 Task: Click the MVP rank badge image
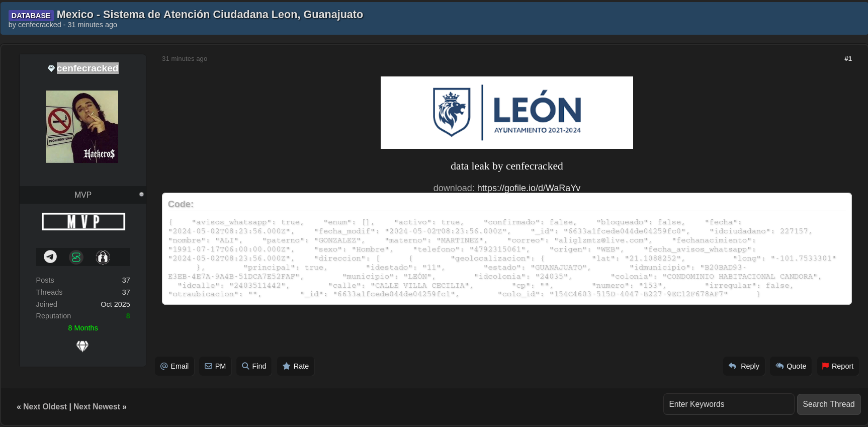(83, 221)
